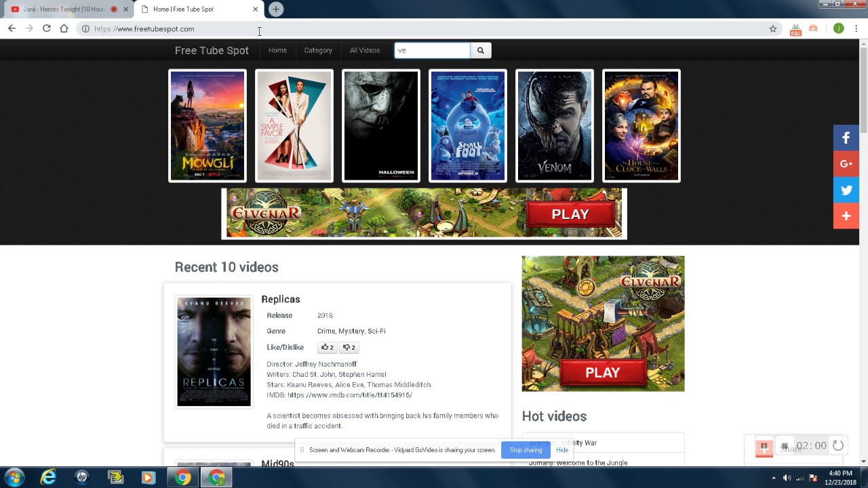The width and height of the screenshot is (868, 488).
Task: Open the Replicas title link
Action: click(x=281, y=299)
